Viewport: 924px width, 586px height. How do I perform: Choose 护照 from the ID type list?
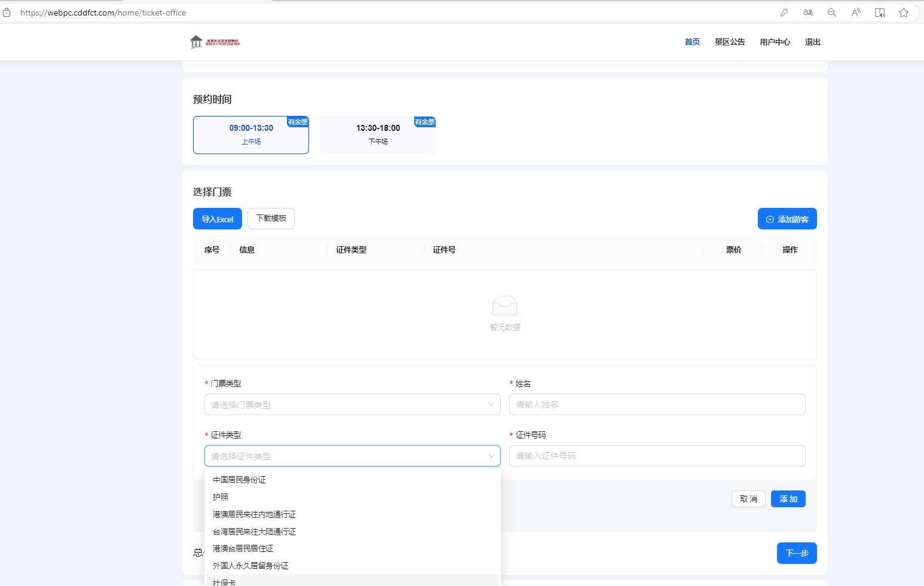[x=221, y=497]
